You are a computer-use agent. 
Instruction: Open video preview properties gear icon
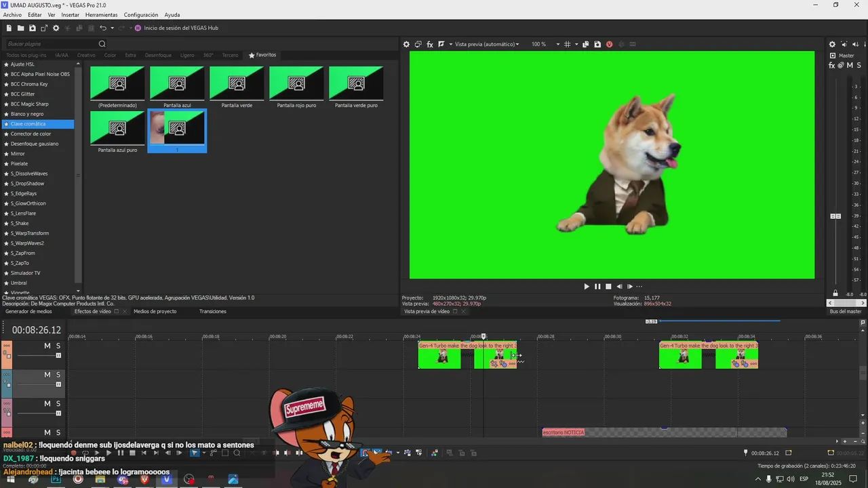[x=407, y=44]
